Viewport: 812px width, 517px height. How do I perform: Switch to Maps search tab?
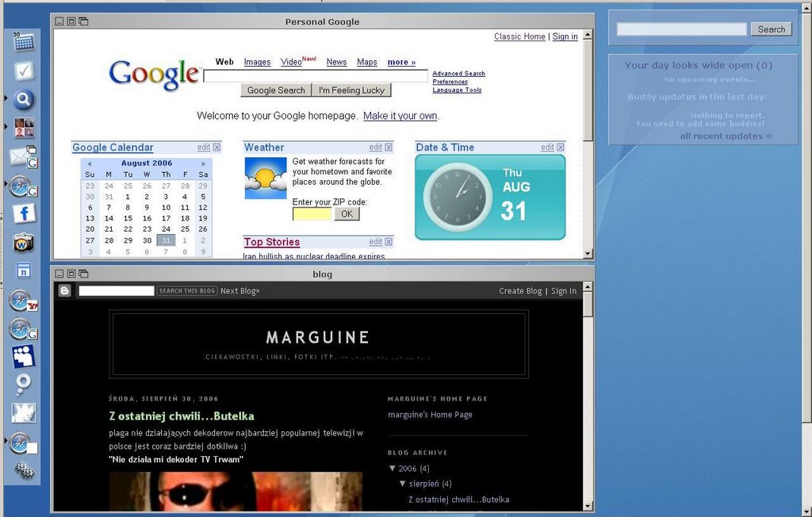(x=367, y=62)
